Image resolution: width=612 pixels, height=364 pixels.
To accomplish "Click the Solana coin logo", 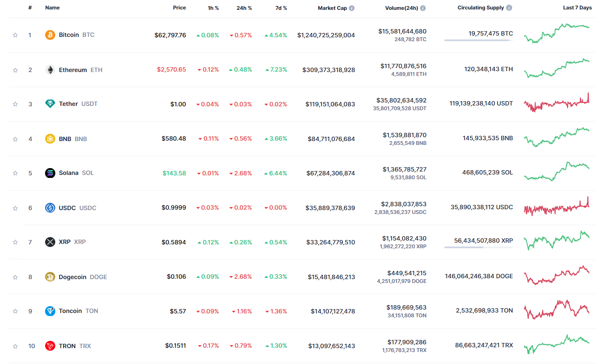I will [50, 173].
